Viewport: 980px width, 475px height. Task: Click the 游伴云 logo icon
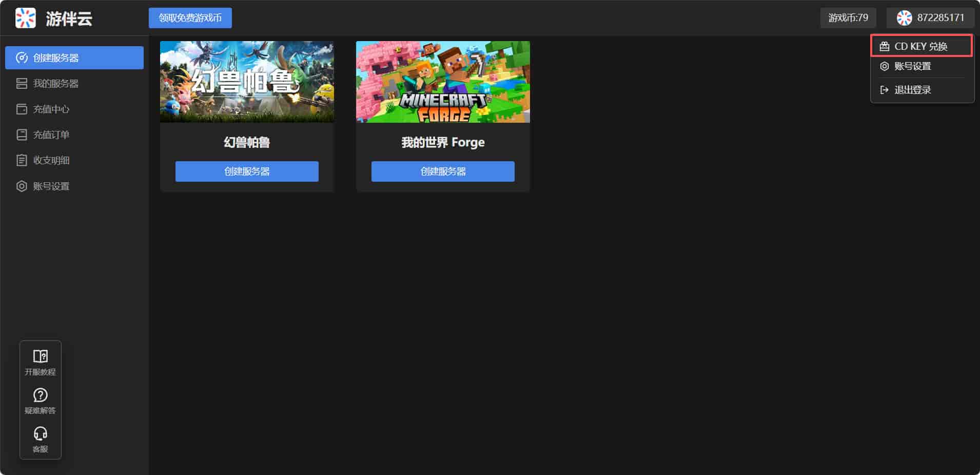25,18
